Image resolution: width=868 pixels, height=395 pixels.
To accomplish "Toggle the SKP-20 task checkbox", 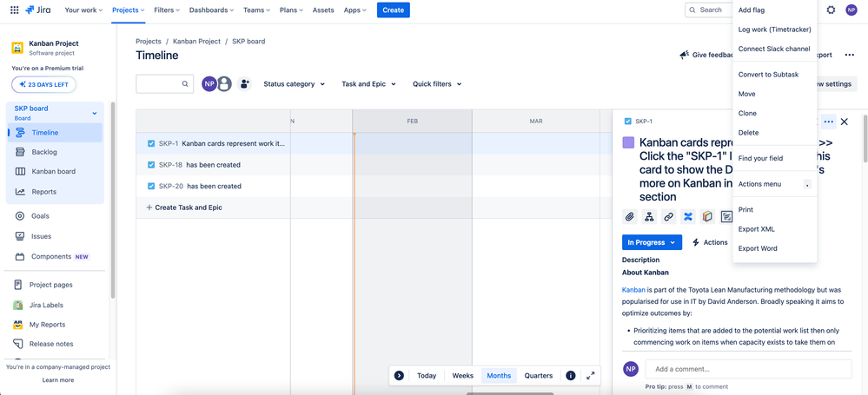I will coord(151,187).
